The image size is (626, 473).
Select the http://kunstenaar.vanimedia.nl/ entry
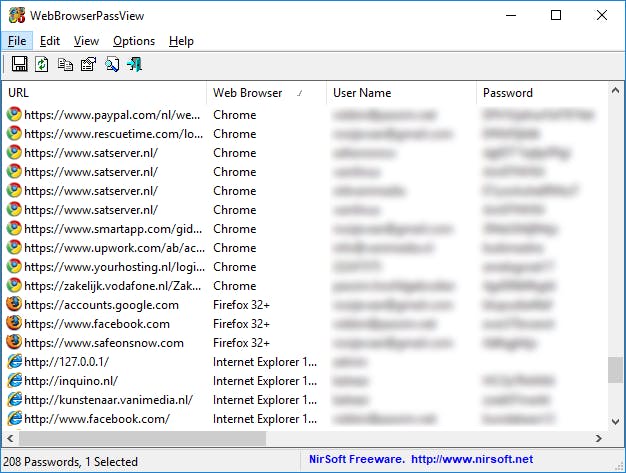tap(306, 400)
